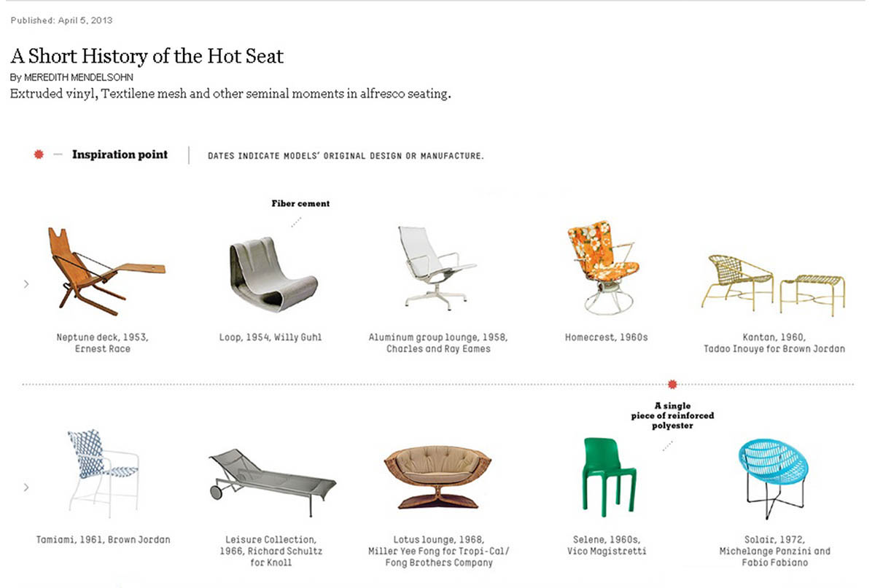
Task: Click the Meredith Mendelsohn byline
Action: coord(71,77)
